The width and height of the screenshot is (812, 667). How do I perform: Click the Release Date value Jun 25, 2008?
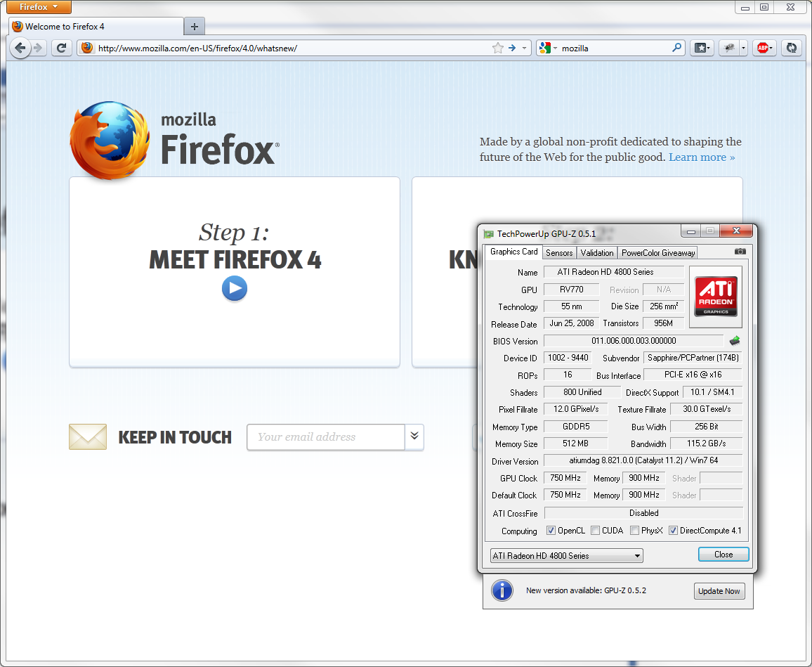tap(571, 323)
